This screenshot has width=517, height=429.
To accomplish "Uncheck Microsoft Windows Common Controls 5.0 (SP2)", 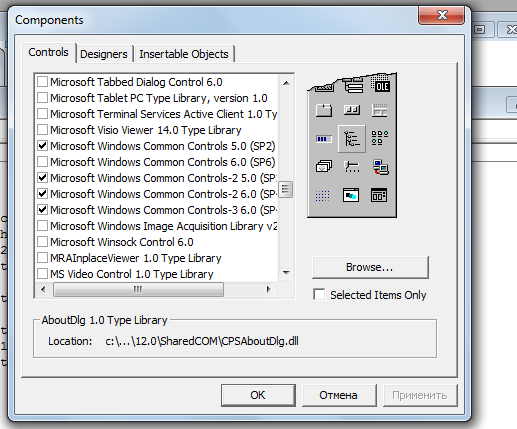I will pos(42,146).
